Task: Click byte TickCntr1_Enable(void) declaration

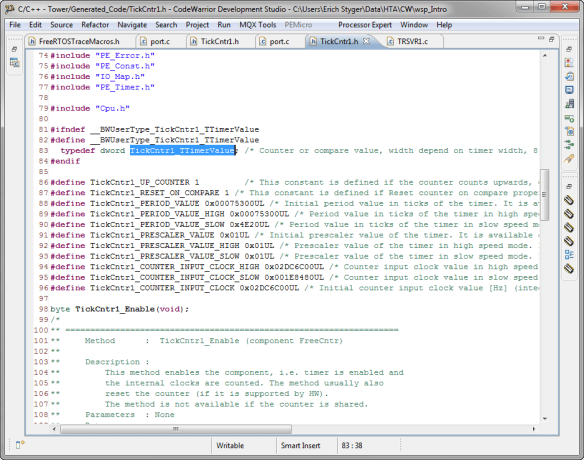Action: (x=120, y=309)
